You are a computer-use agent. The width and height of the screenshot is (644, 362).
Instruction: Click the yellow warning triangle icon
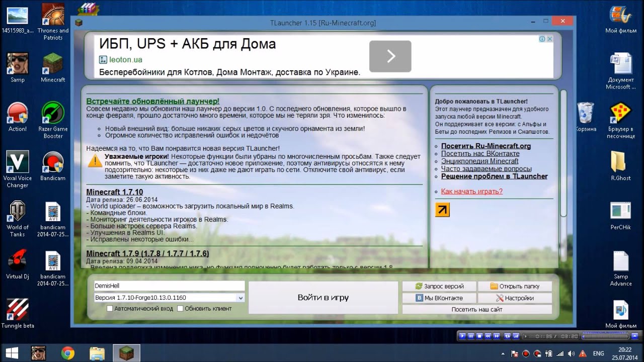[95, 161]
